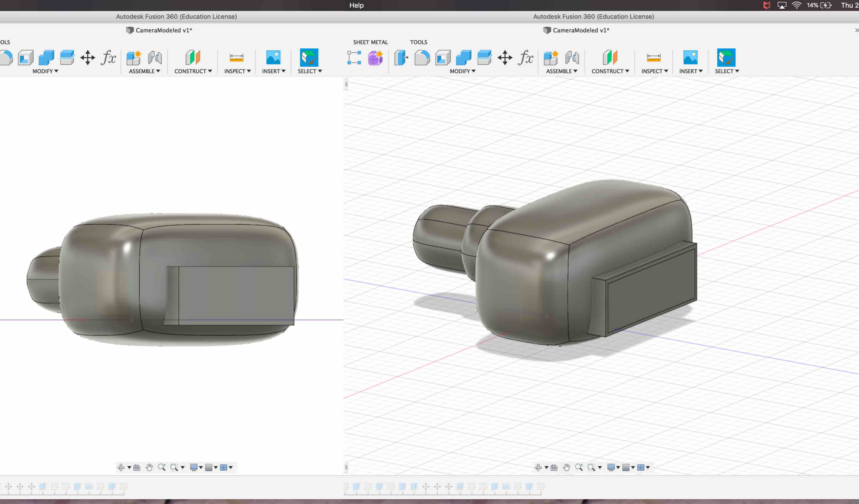Viewport: 859px width, 504px height.
Task: Select the Shell tool in the right window
Action: tap(443, 58)
